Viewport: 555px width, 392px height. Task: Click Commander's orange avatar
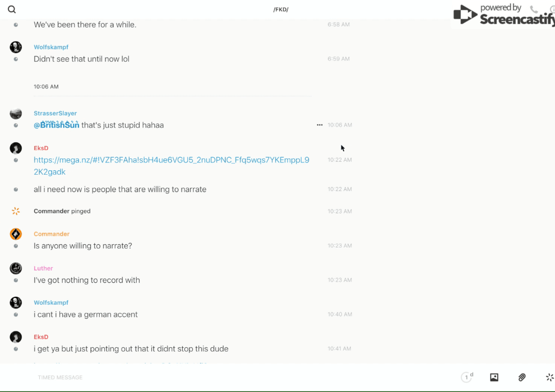point(16,234)
